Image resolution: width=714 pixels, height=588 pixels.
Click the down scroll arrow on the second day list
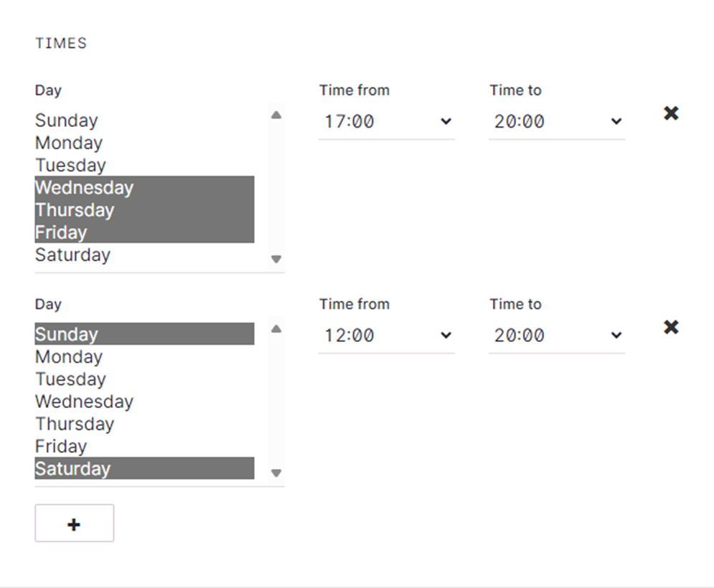click(x=276, y=473)
